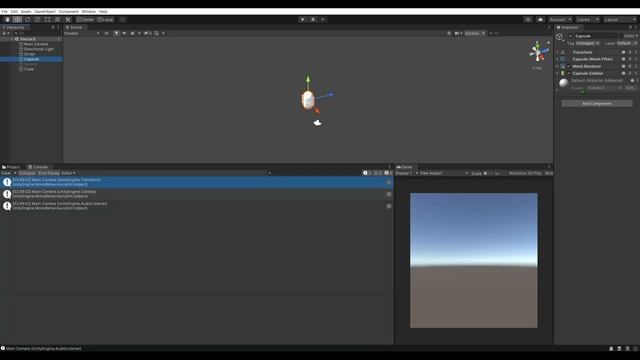Click the Step frame button
This screenshot has width=640, height=360.
pos(323,20)
